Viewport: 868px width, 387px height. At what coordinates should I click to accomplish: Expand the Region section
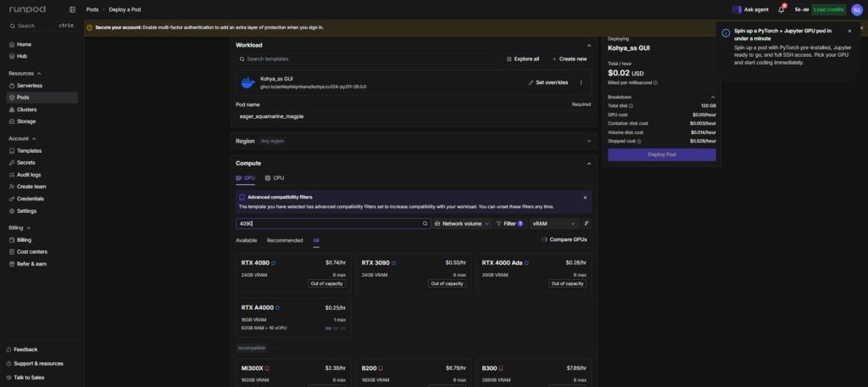coord(589,141)
